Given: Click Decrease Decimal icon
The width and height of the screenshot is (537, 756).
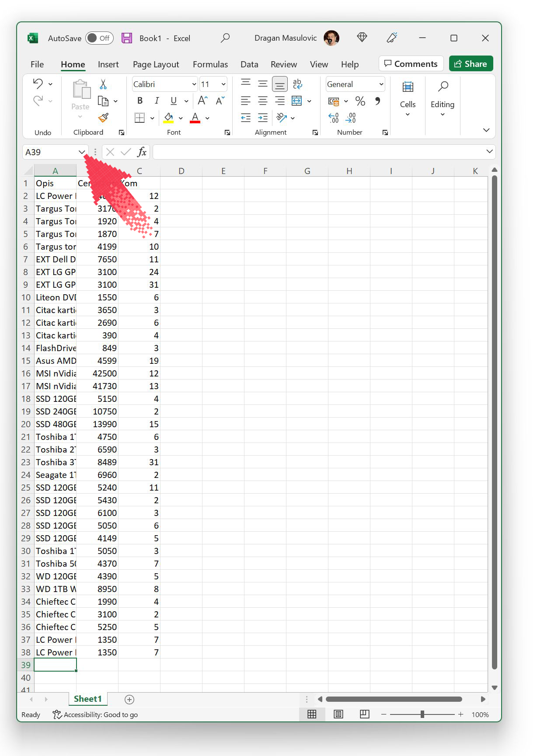Looking at the screenshot, I should (x=351, y=118).
